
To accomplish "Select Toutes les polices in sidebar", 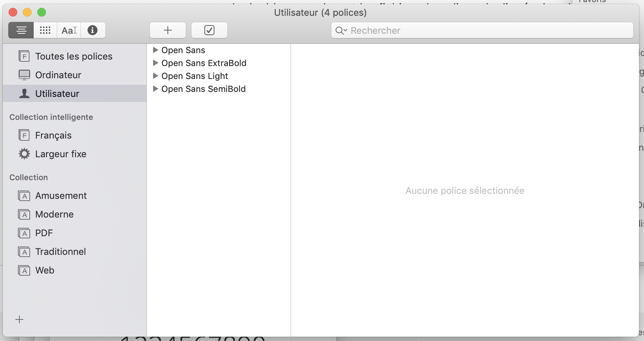I will tap(75, 56).
